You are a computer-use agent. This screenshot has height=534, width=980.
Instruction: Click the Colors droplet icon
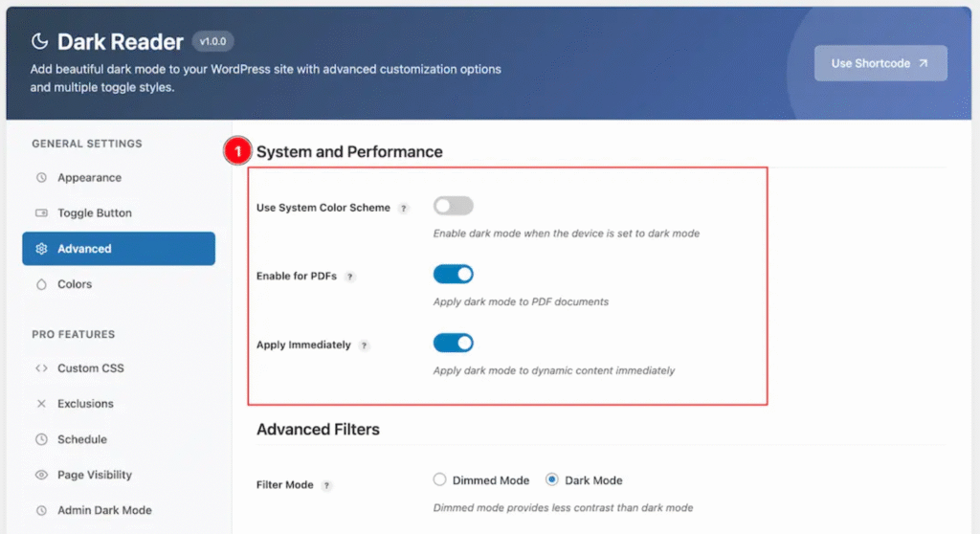41,284
